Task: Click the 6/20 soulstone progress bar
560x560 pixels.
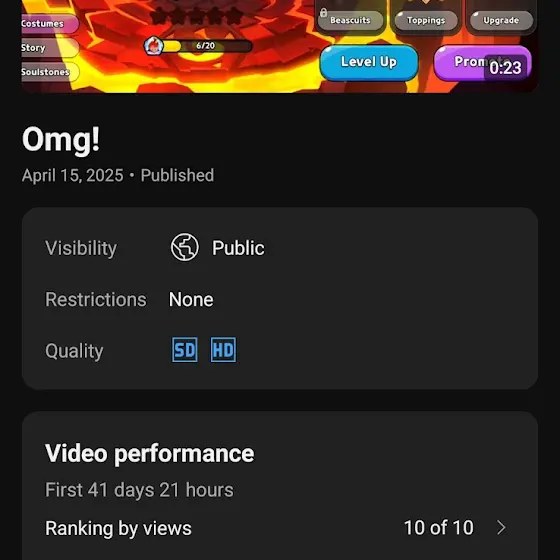Action: tap(206, 46)
